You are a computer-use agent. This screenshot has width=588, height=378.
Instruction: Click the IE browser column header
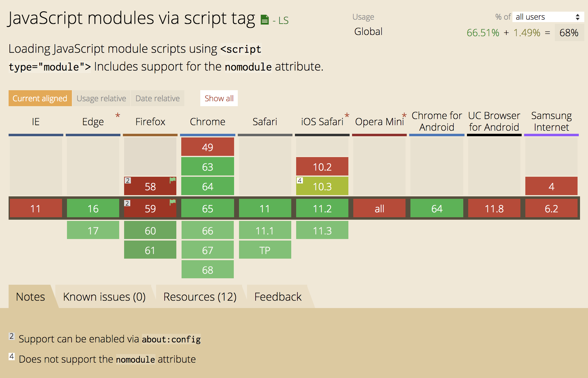pos(36,122)
